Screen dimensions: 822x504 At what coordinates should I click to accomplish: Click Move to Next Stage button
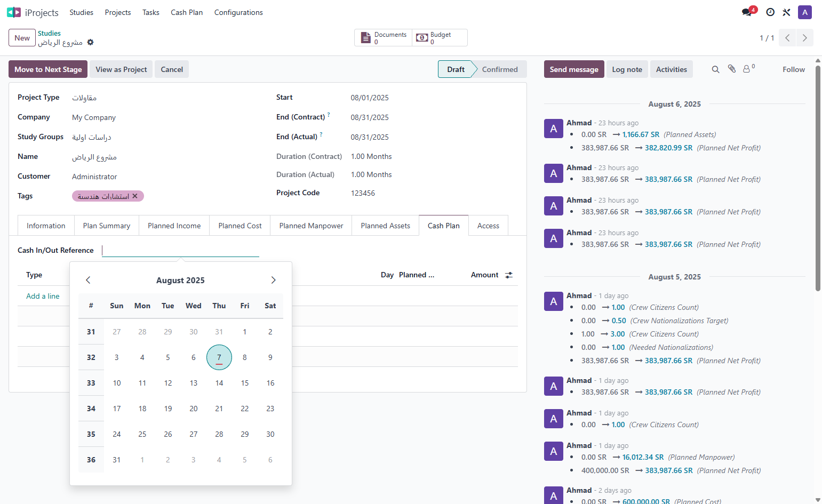pyautogui.click(x=48, y=69)
